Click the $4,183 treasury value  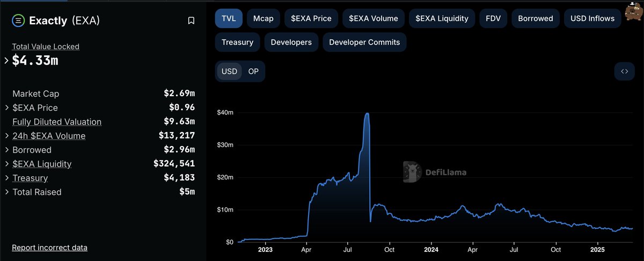(x=179, y=178)
